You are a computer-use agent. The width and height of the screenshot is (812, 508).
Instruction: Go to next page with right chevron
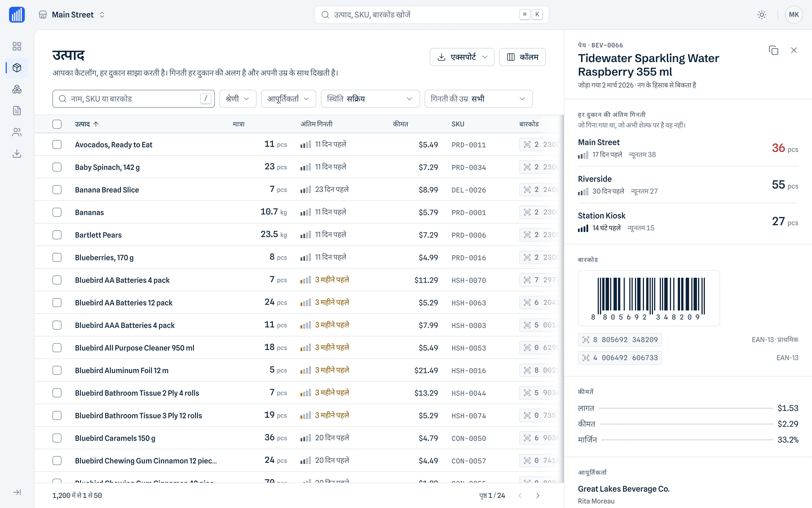pos(538,496)
